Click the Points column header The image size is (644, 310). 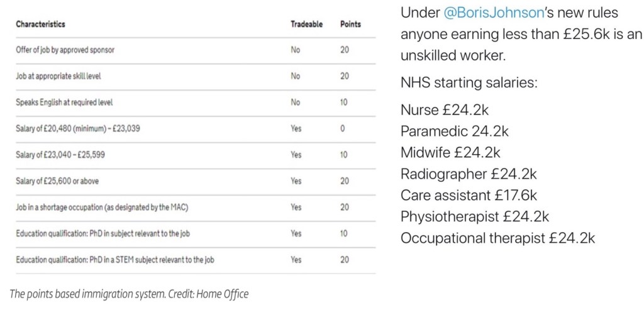(x=350, y=24)
